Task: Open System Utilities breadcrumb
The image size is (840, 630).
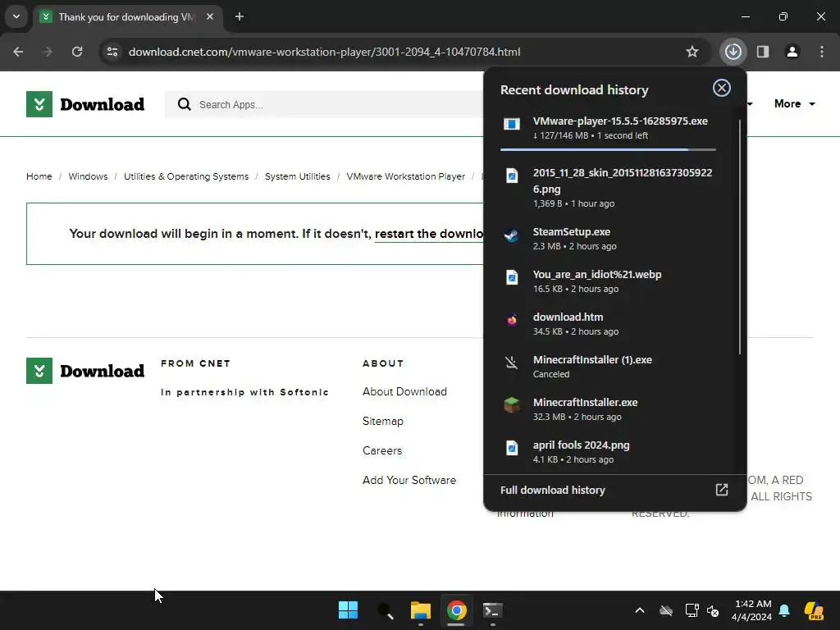Action: (x=297, y=176)
